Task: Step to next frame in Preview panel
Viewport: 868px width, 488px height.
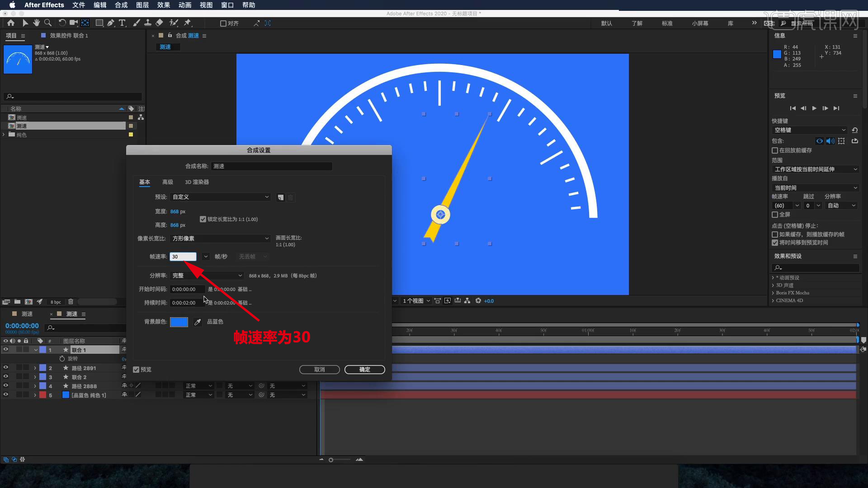Action: (x=825, y=108)
